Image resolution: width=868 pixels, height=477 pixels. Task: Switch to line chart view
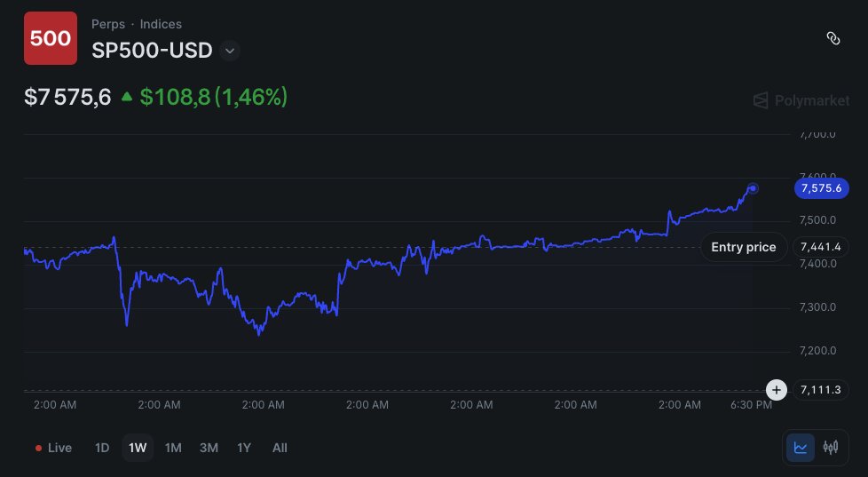(801, 447)
